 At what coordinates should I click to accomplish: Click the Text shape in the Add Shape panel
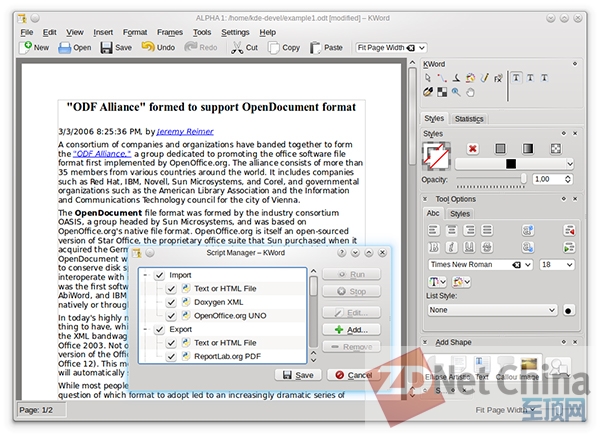tap(480, 367)
